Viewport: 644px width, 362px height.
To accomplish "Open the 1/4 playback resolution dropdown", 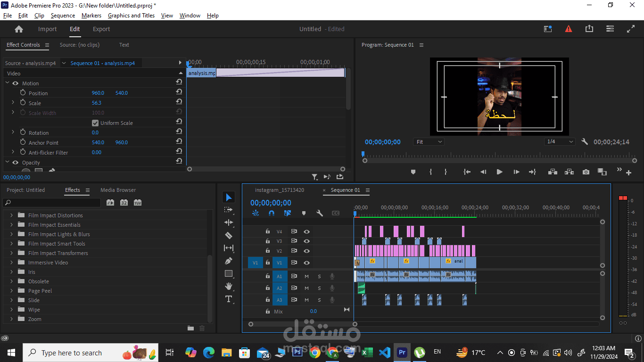I will click(560, 142).
